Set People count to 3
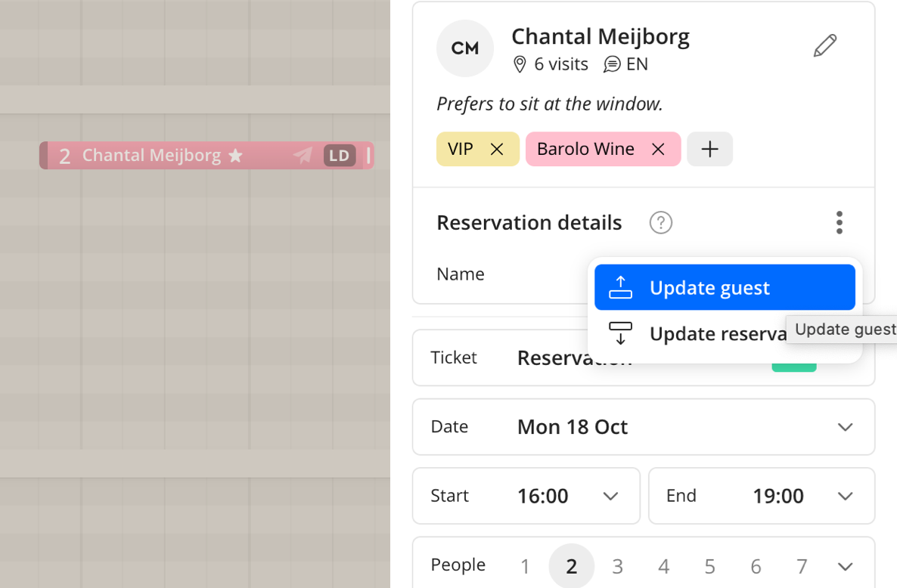 point(617,566)
